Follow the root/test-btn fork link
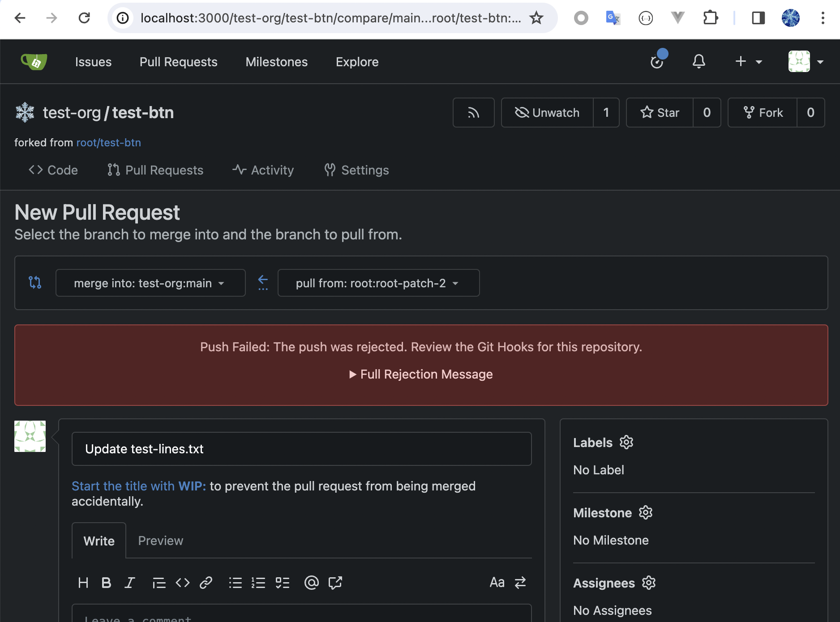This screenshot has height=622, width=840. pyautogui.click(x=108, y=143)
